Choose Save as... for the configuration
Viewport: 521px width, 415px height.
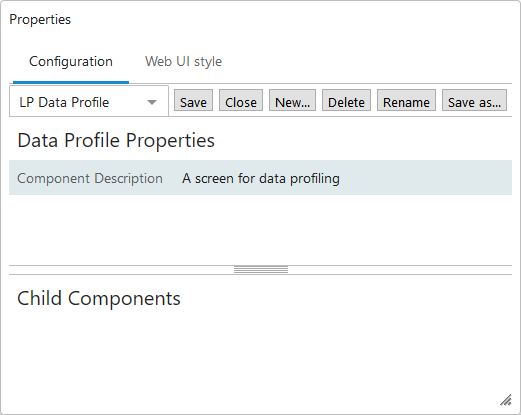coord(474,100)
